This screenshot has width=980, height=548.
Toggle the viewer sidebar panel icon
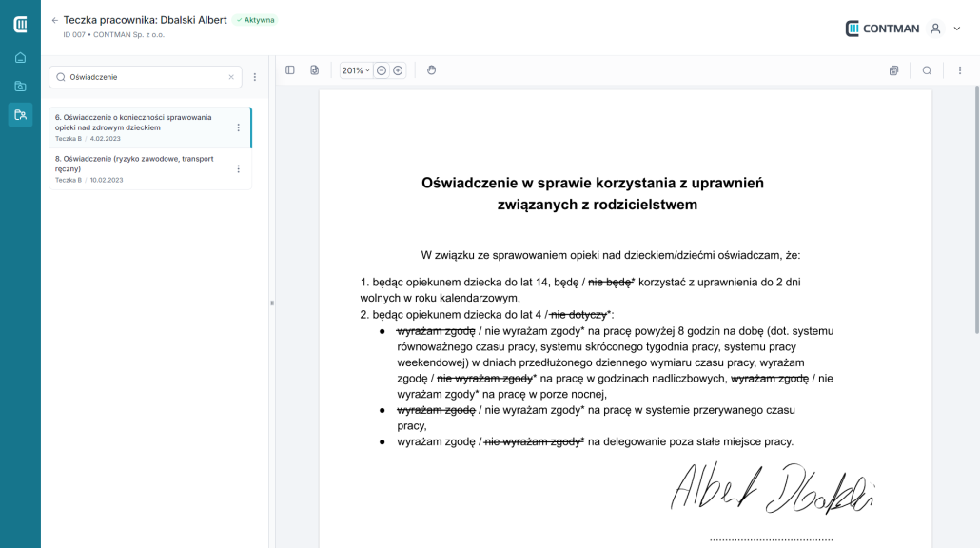pyautogui.click(x=290, y=70)
